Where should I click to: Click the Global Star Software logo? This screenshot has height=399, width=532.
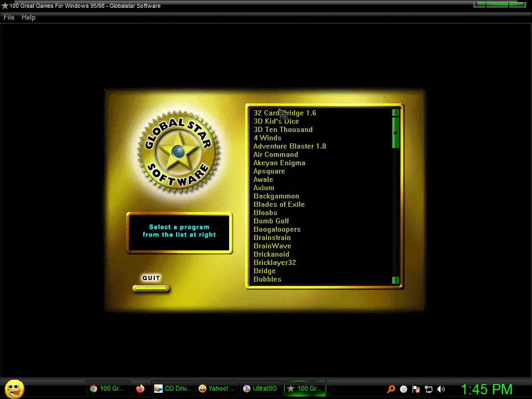pos(179,152)
